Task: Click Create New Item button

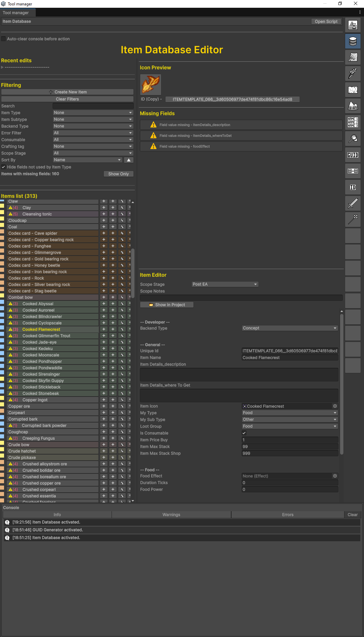Action: coord(67,92)
